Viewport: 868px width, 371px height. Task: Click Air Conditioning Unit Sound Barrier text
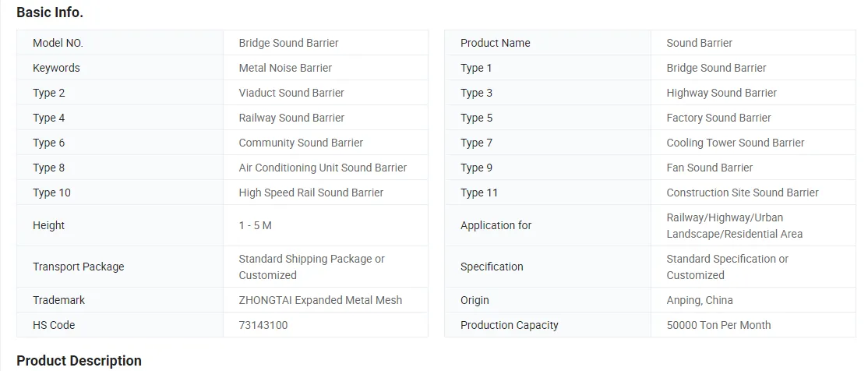323,168
